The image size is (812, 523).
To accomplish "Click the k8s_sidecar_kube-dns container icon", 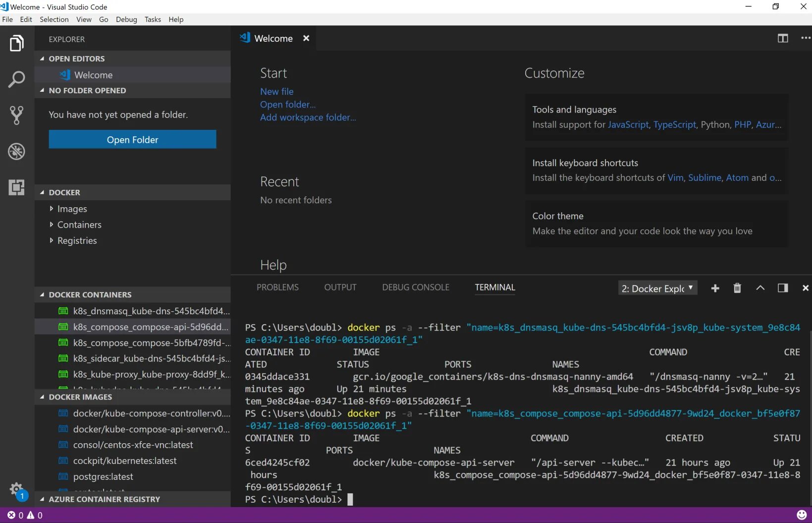I will tap(63, 358).
